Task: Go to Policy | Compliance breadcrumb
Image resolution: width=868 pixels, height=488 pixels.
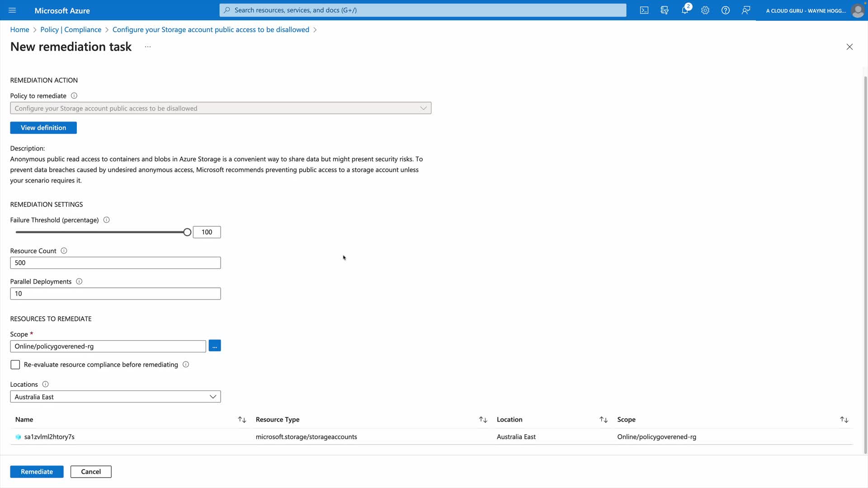Action: point(71,30)
